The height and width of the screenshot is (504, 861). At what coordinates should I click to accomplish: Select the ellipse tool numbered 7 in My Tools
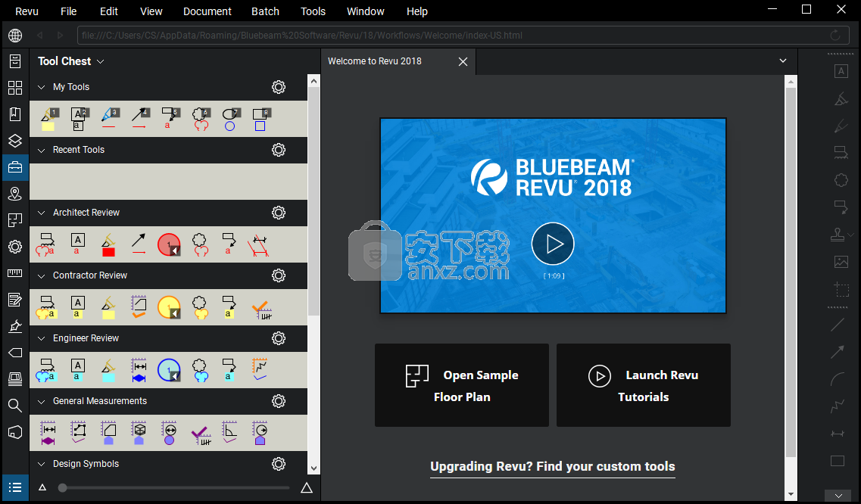pyautogui.click(x=231, y=119)
